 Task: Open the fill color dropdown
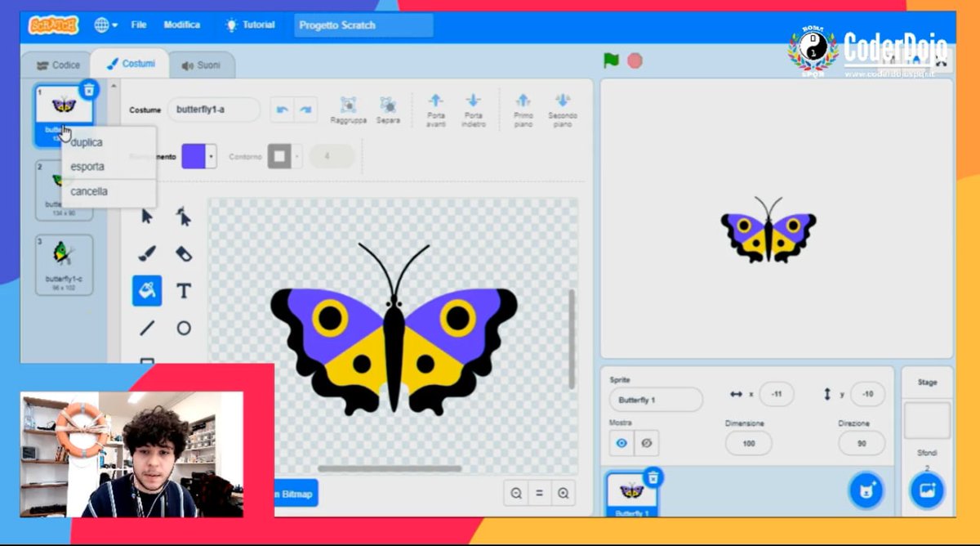212,155
